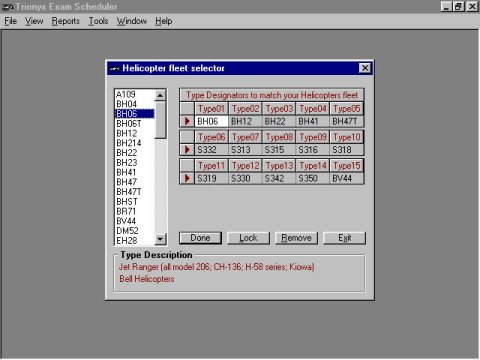480x360 pixels.
Task: Click the S350 cell under Type14
Action: click(x=313, y=178)
